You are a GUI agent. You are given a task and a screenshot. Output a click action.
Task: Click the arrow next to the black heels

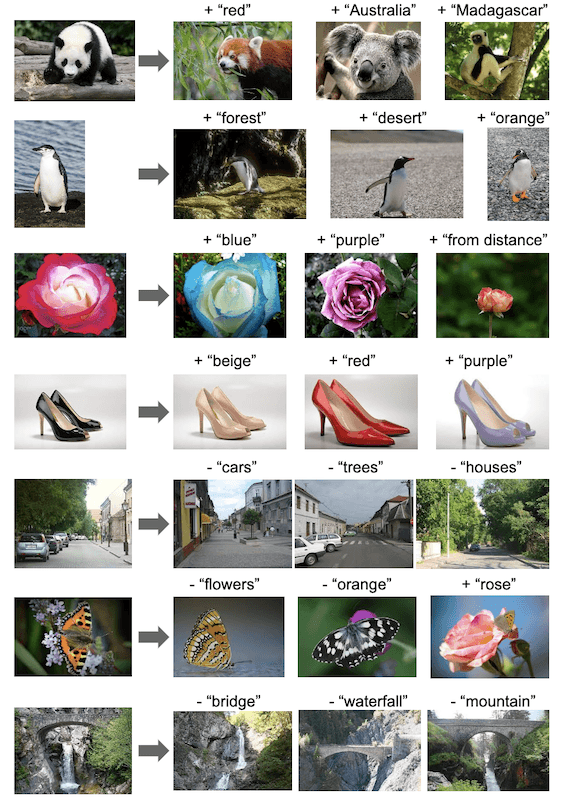(154, 412)
